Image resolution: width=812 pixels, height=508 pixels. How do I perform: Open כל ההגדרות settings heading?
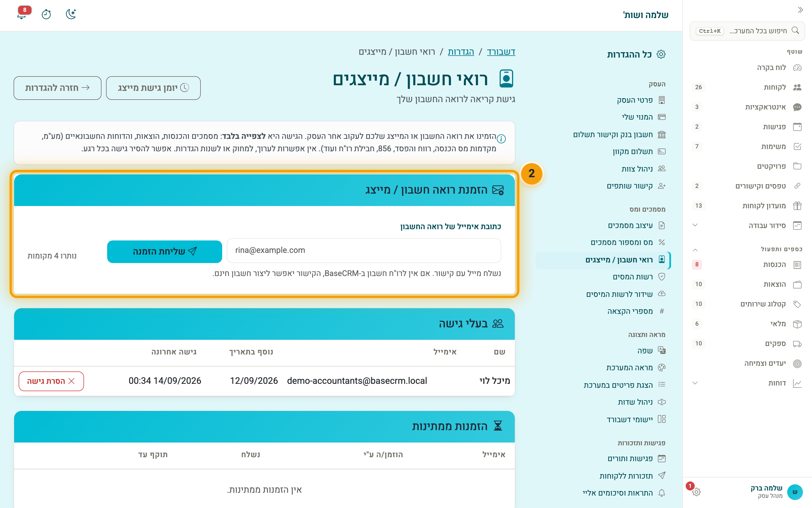tap(636, 54)
